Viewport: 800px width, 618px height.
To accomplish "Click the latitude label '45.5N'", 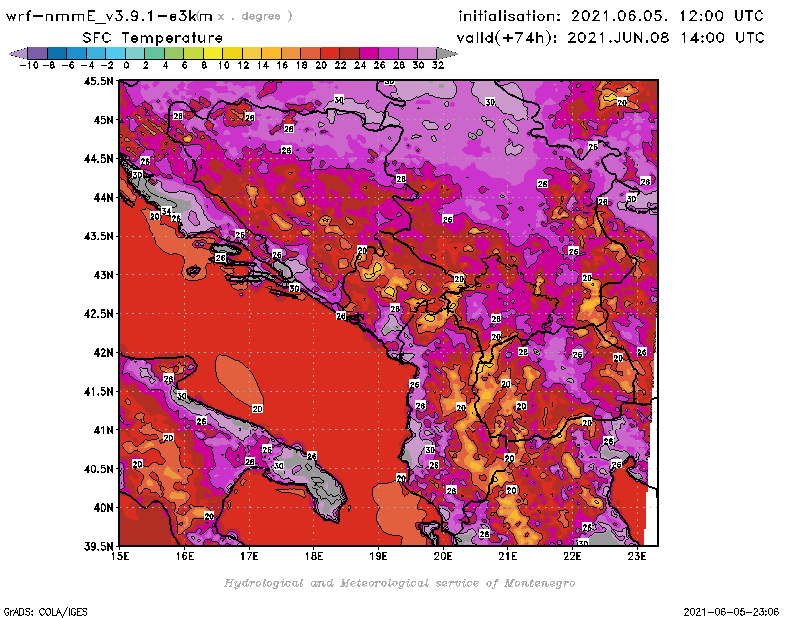I will pyautogui.click(x=99, y=81).
